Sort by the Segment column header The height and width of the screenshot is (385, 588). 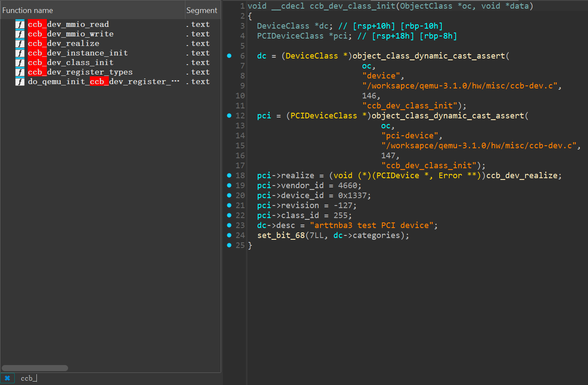(202, 10)
